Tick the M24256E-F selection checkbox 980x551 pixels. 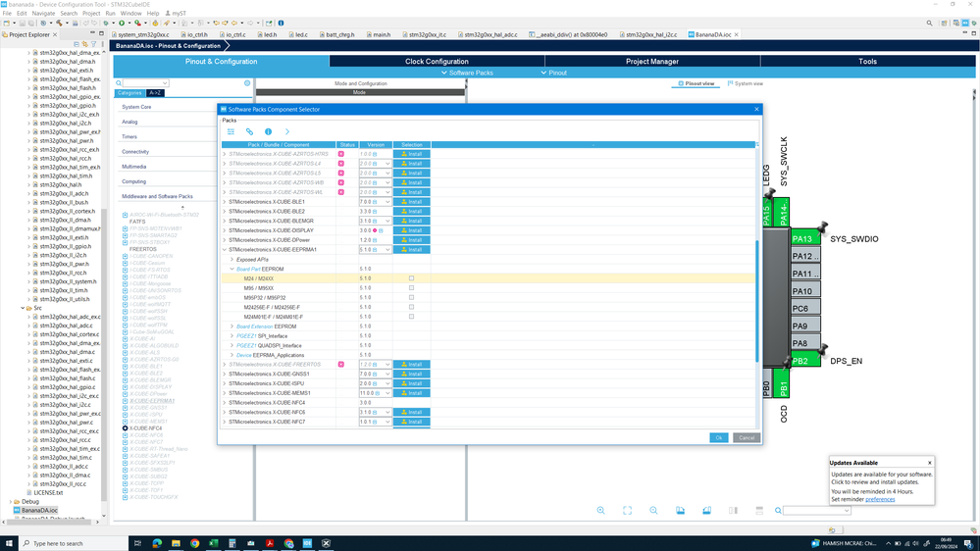coord(411,307)
